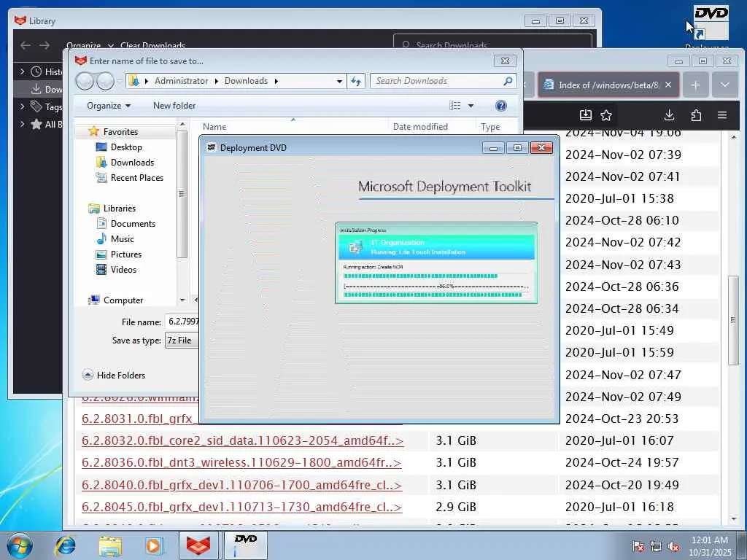The height and width of the screenshot is (560, 747).
Task: Expand the Tags tree item in Library
Action: click(22, 106)
